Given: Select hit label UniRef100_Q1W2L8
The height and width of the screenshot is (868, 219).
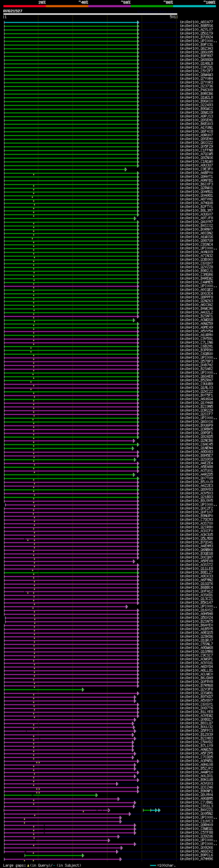Looking at the screenshot, I should (x=196, y=98).
